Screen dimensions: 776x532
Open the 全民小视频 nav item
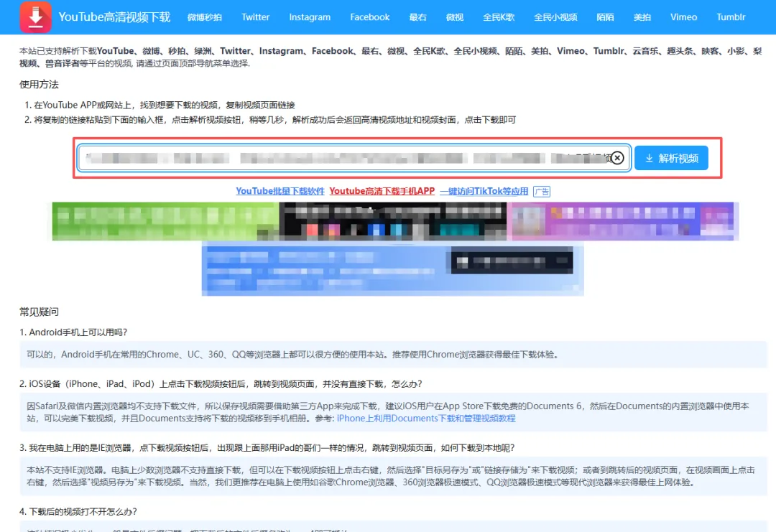555,17
